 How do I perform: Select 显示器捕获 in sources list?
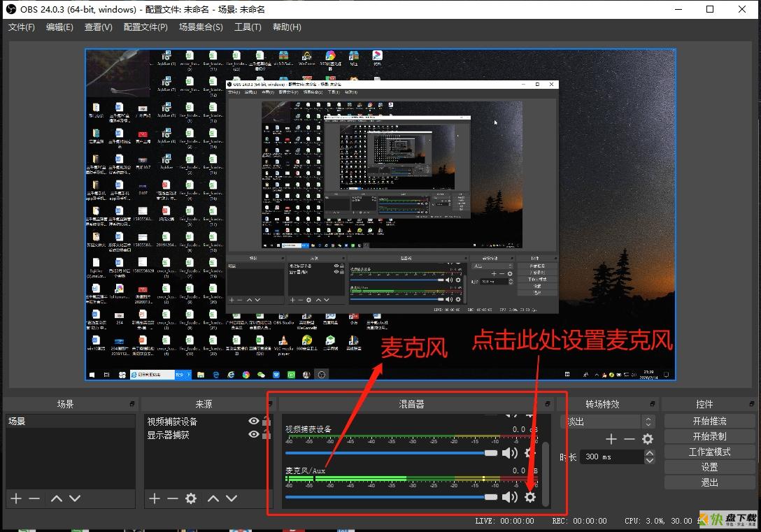pyautogui.click(x=168, y=435)
